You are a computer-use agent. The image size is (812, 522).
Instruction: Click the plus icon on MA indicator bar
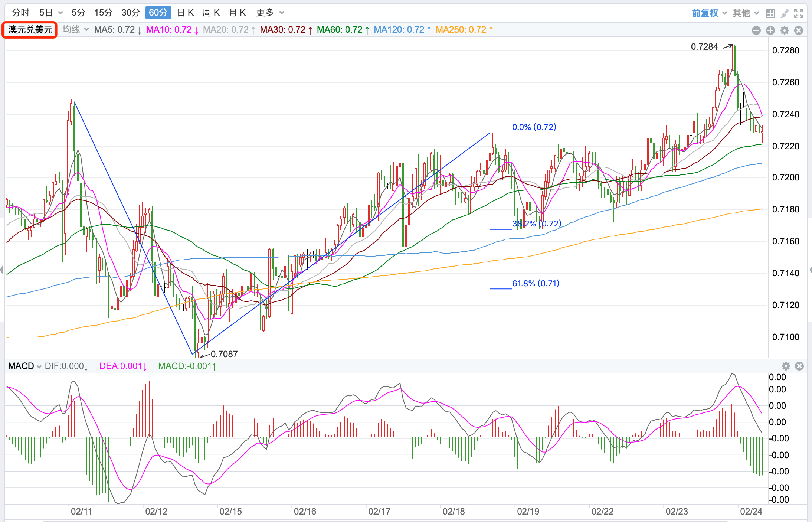(770, 30)
